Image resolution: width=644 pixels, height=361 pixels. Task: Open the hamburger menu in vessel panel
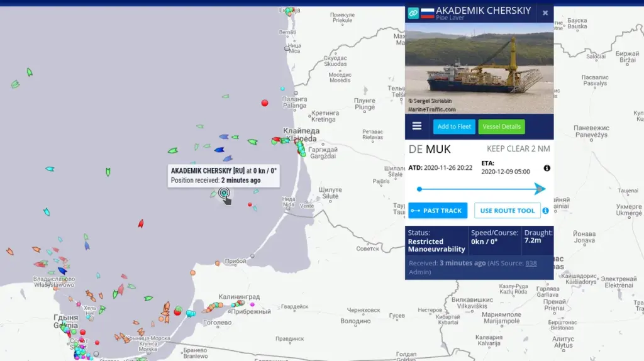click(x=417, y=126)
